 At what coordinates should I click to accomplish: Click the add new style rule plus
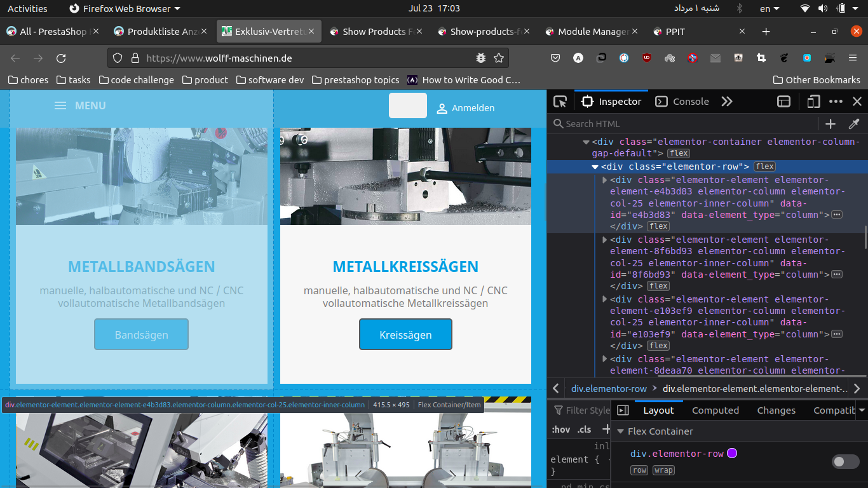(x=606, y=430)
